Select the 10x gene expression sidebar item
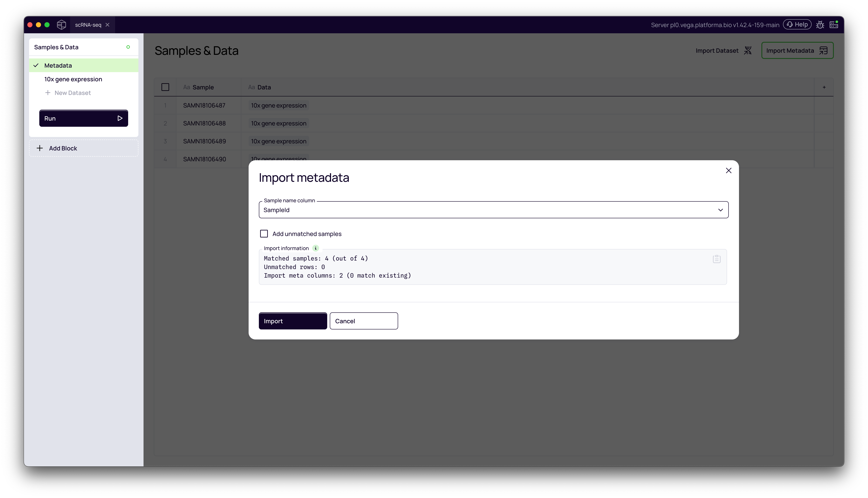This screenshot has width=868, height=498. coord(73,79)
